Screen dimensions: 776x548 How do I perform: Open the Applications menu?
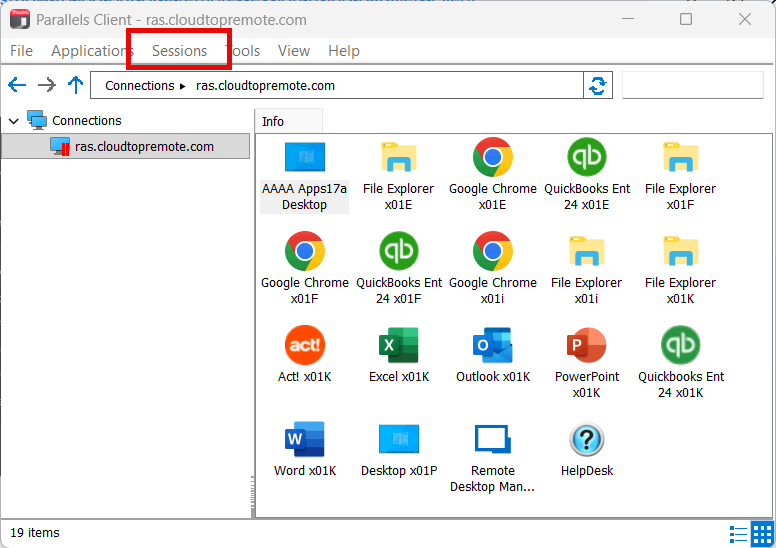coord(92,51)
